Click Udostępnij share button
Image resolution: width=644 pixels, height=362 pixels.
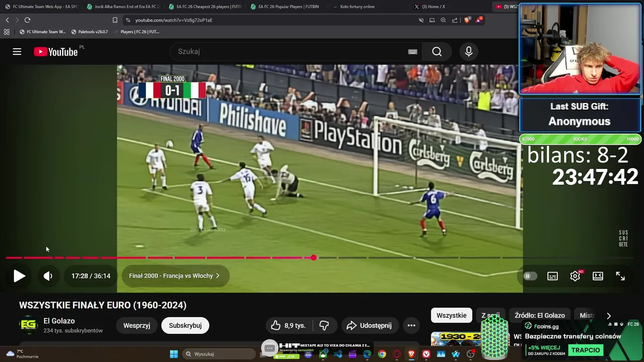[369, 325]
